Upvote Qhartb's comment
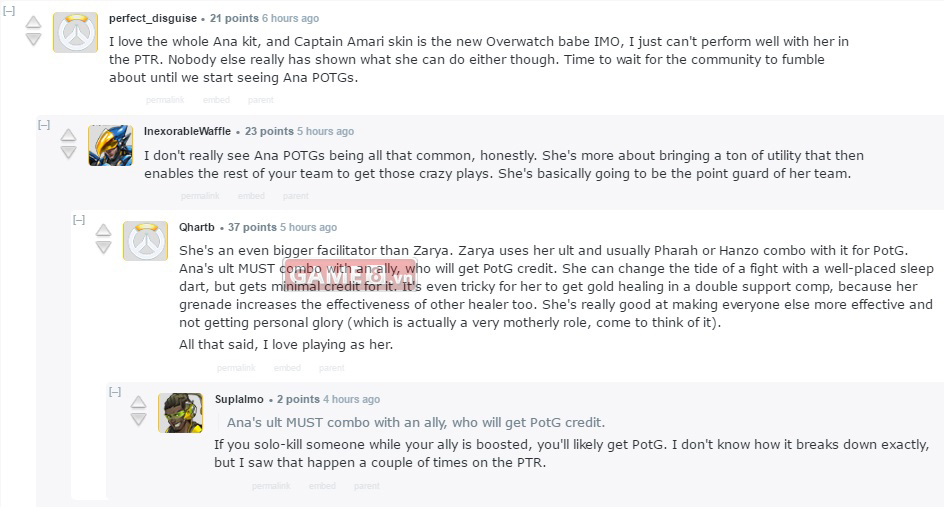Screen dimensions: 944x507 (x=103, y=231)
